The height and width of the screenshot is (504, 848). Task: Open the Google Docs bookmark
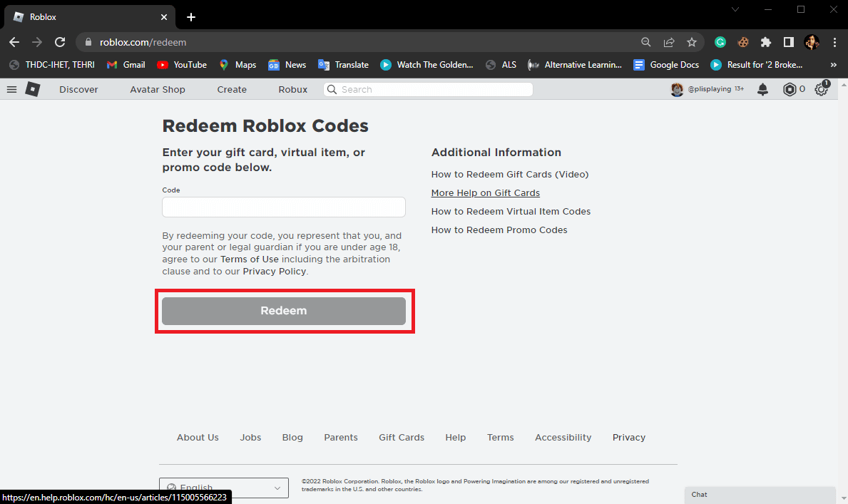pos(666,65)
